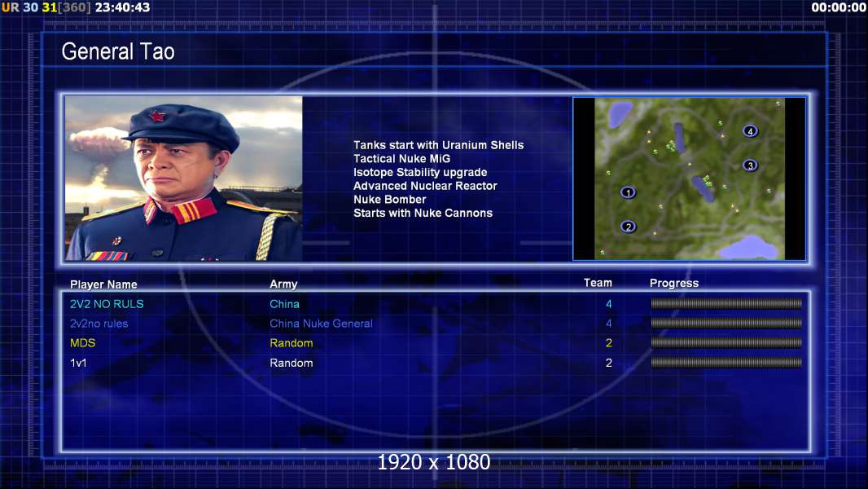
Task: Click the 00:00:00 game timer
Action: coord(838,7)
